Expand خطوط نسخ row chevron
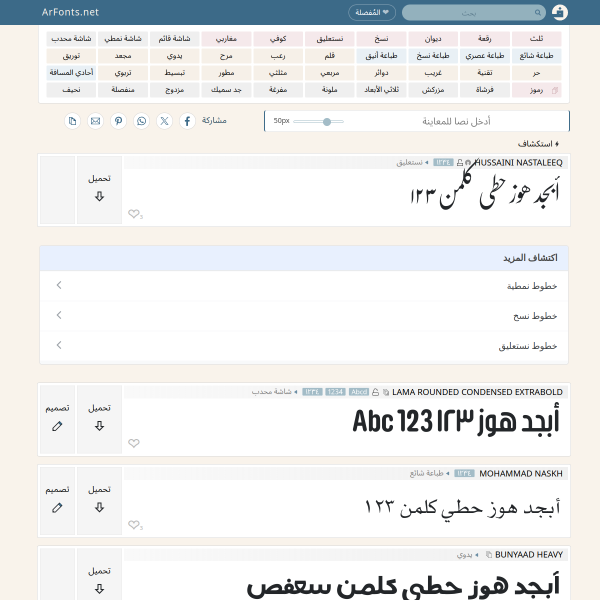This screenshot has width=600, height=600. coord(59,315)
